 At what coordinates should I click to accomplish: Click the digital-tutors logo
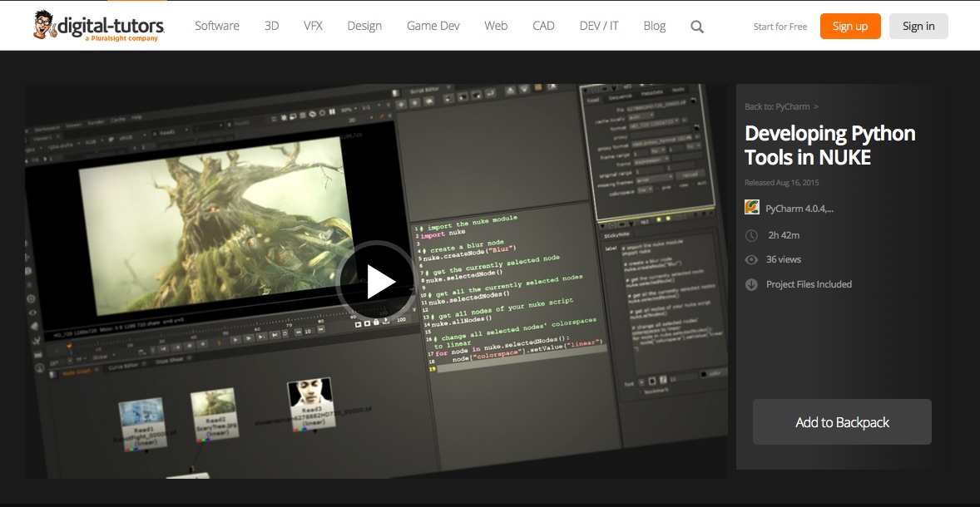(x=99, y=26)
